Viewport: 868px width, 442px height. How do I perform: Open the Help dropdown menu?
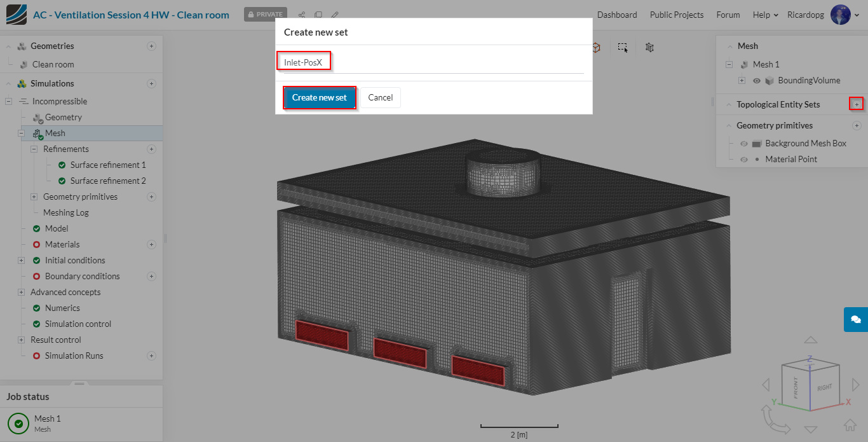click(766, 15)
